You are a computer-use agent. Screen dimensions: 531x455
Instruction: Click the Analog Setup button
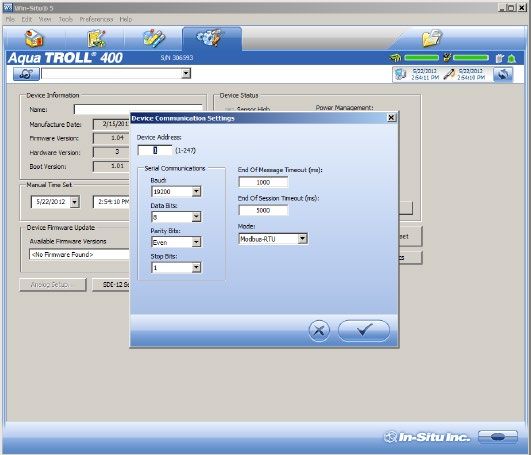coord(53,285)
